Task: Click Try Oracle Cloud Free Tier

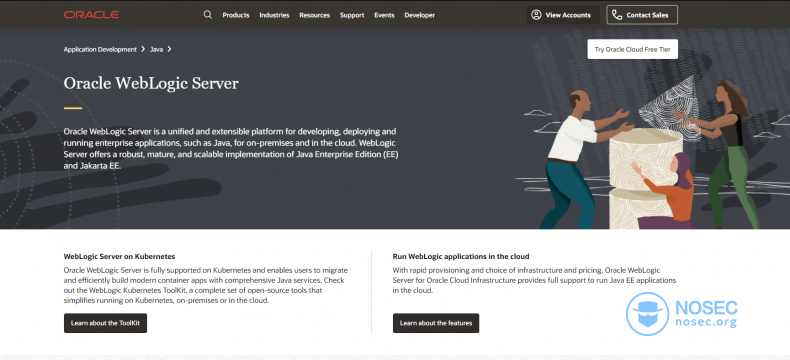Action: (632, 49)
